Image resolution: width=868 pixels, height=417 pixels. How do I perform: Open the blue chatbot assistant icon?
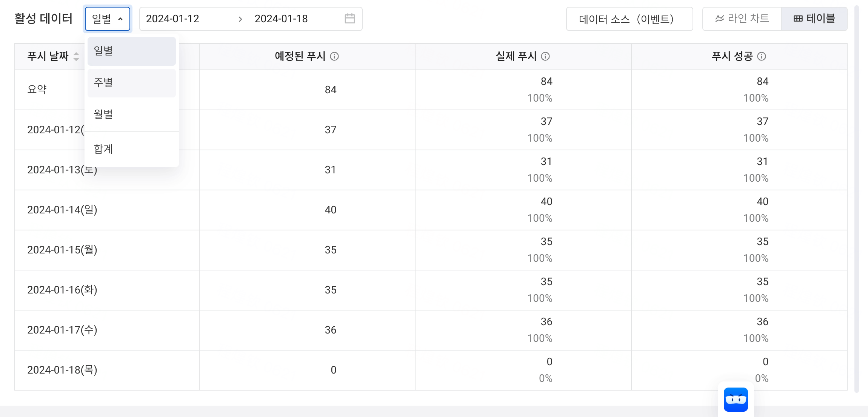[x=736, y=400]
